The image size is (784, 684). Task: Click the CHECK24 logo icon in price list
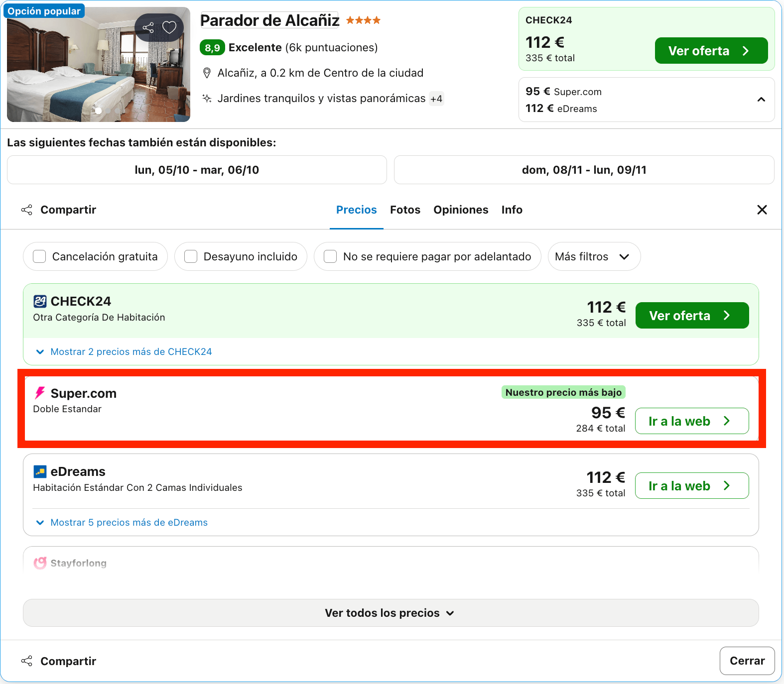click(40, 301)
